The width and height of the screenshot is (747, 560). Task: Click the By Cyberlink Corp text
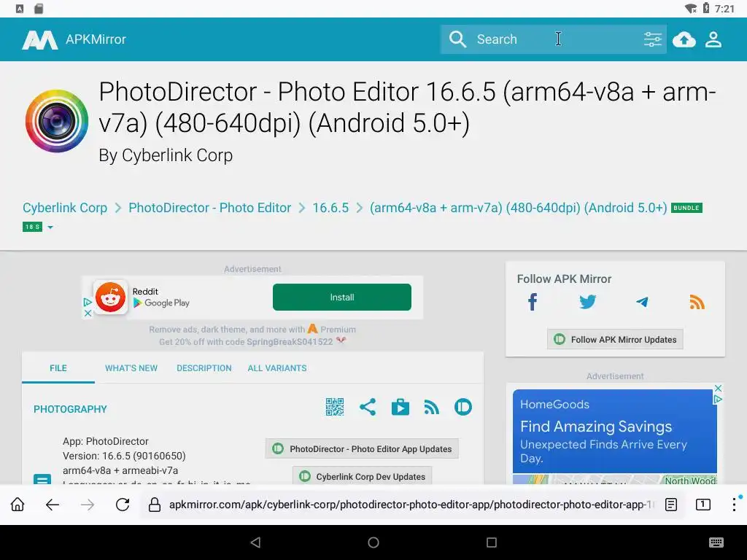click(x=166, y=156)
